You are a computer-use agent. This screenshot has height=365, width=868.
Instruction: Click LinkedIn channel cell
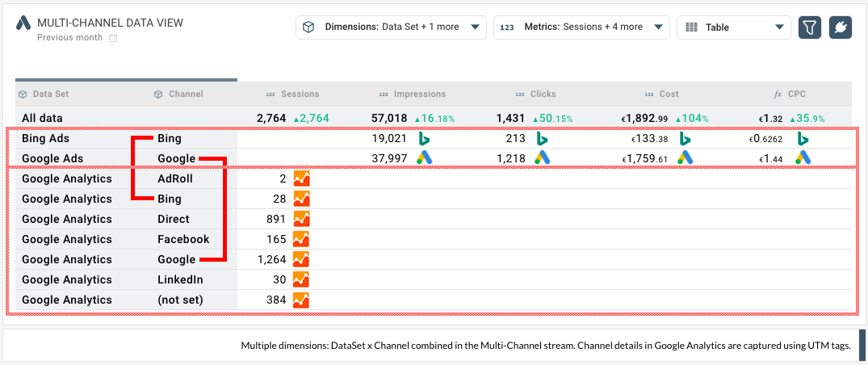tap(180, 279)
